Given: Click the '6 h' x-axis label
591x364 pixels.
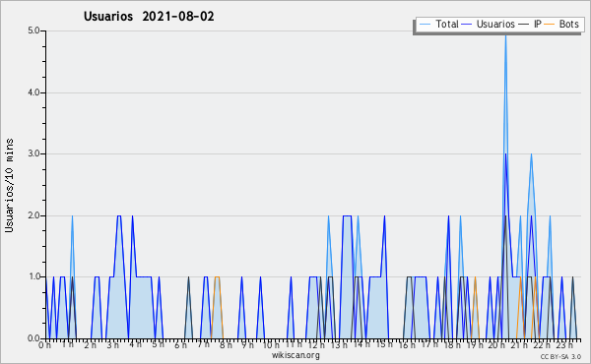Looking at the screenshot, I should click(x=180, y=344).
